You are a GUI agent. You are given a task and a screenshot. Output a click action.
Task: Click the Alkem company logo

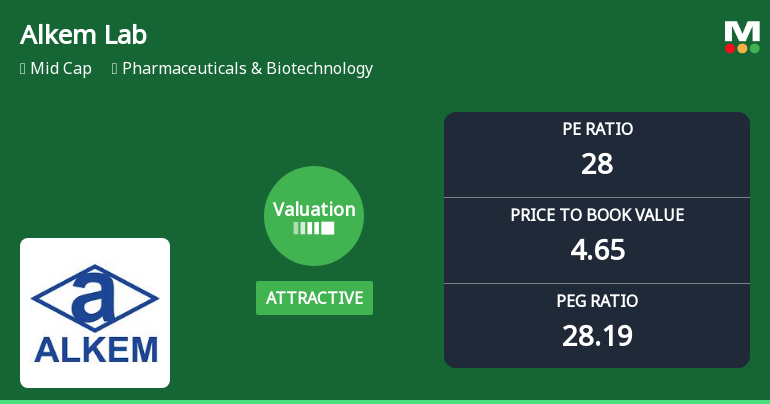point(95,313)
